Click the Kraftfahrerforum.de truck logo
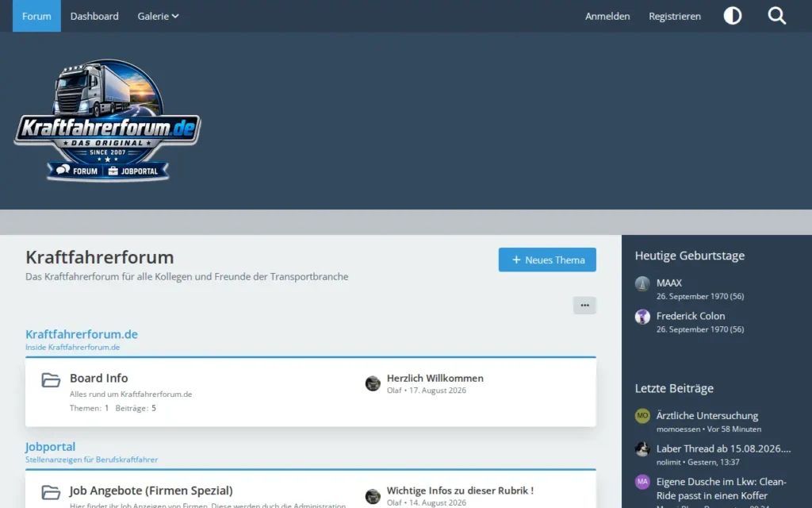 [x=108, y=121]
